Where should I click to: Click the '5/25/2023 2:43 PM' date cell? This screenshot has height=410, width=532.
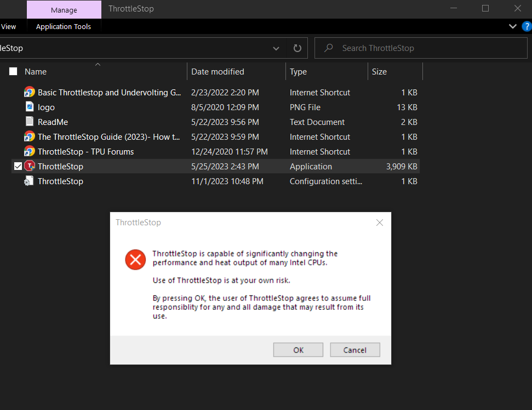[225, 167]
